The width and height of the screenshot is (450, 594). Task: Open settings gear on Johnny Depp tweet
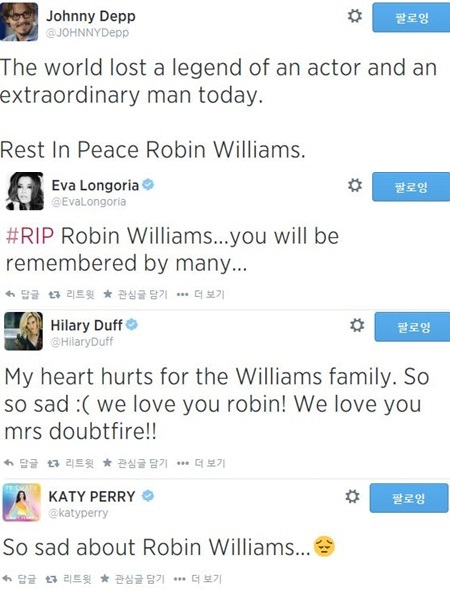coord(355,16)
